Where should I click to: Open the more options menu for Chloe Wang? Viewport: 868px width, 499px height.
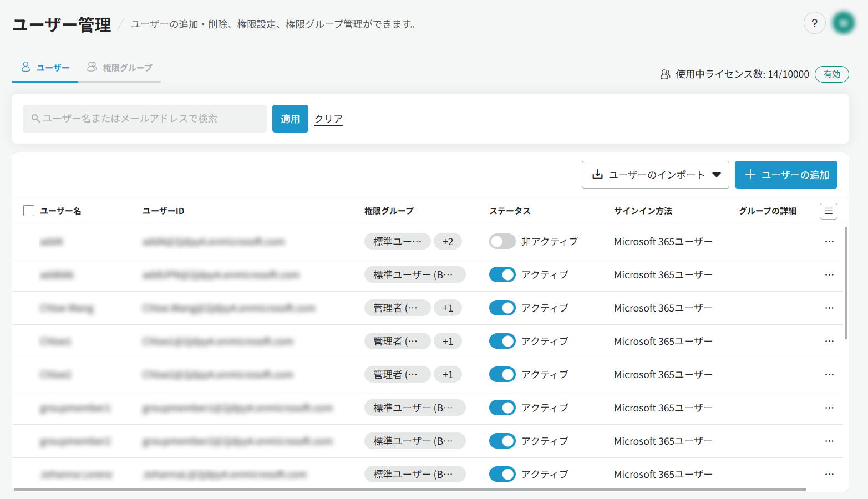tap(829, 308)
